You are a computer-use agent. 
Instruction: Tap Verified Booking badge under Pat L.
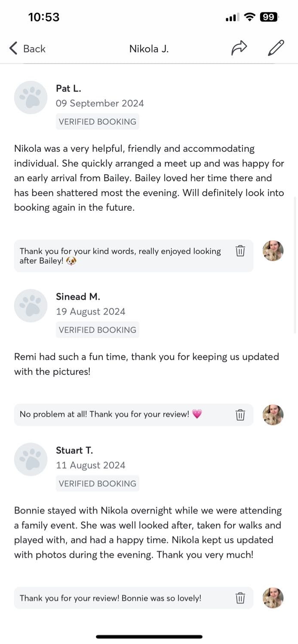pyautogui.click(x=98, y=122)
